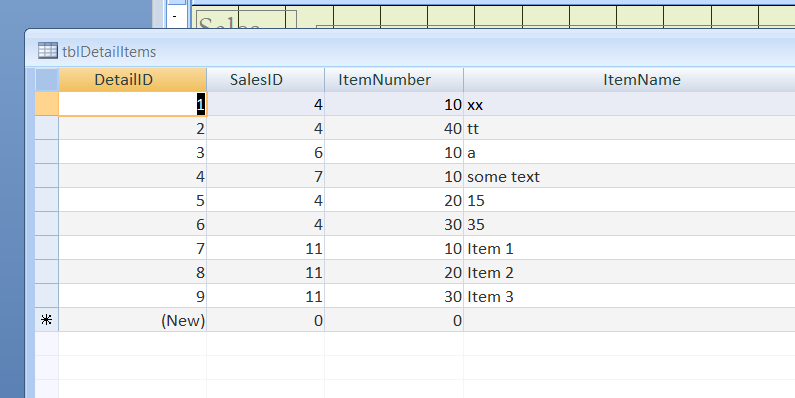Click the row selector for DetailID 2
The image size is (795, 398).
click(47, 128)
